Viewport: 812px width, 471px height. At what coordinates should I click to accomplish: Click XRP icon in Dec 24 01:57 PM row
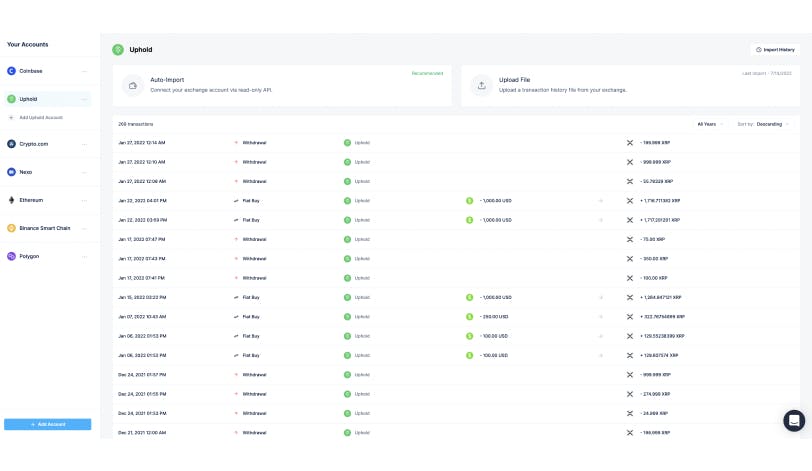point(630,375)
